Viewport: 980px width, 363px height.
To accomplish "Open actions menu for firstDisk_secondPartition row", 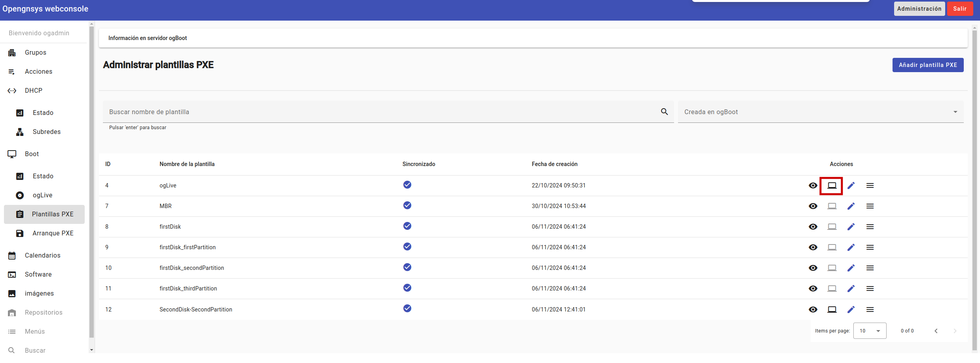I will (870, 268).
